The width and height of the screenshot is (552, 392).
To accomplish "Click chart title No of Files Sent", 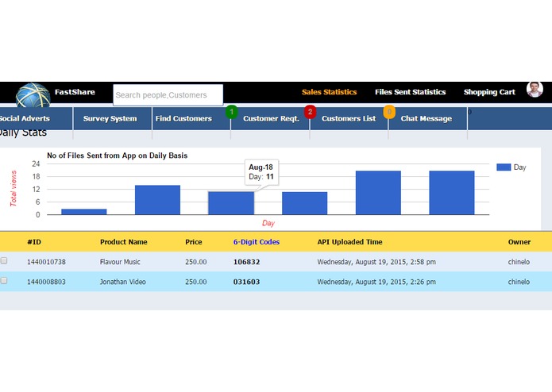I will [x=118, y=156].
